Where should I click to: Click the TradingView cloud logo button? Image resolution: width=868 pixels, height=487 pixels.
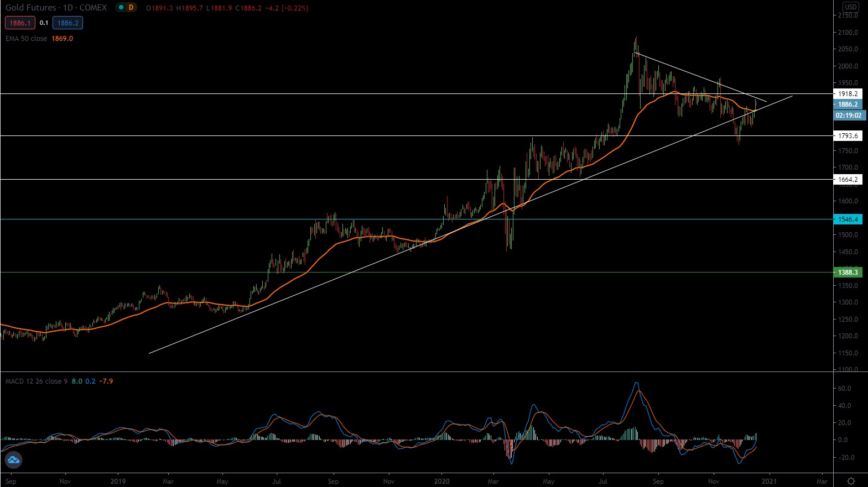click(x=13, y=460)
